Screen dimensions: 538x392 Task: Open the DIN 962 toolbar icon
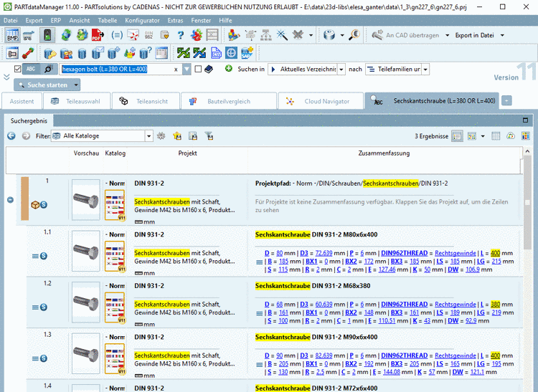[x=148, y=35]
